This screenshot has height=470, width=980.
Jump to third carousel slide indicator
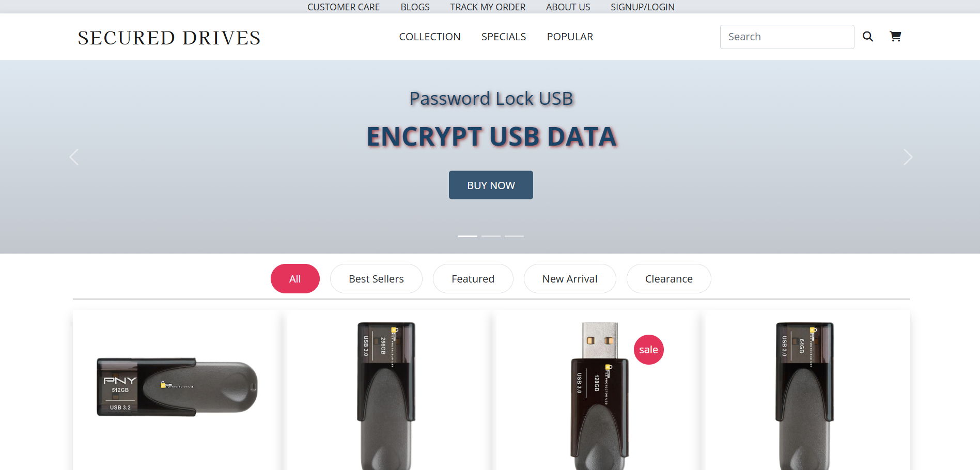tap(514, 236)
